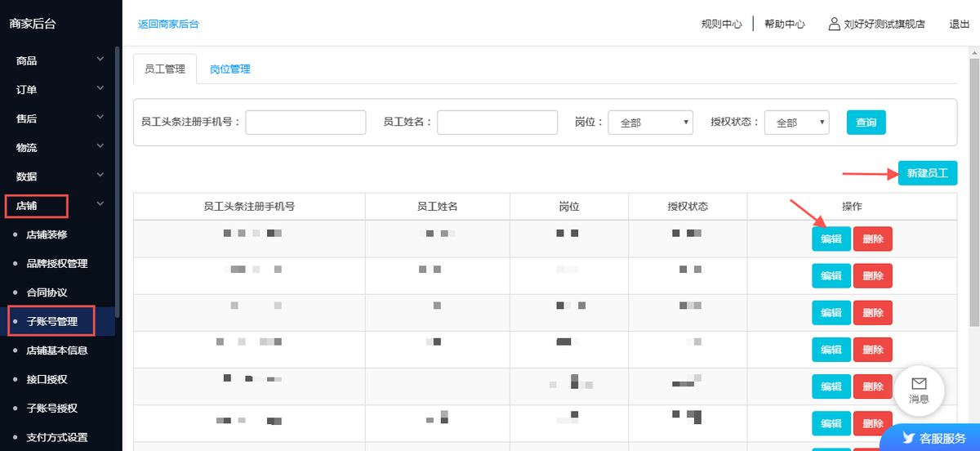Switch to the 岗位管理 tab

[x=229, y=69]
